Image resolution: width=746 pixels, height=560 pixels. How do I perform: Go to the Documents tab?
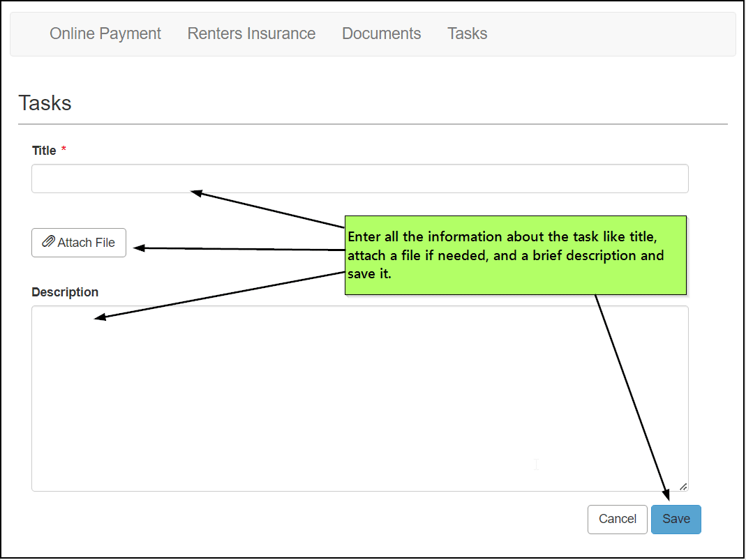click(x=381, y=33)
